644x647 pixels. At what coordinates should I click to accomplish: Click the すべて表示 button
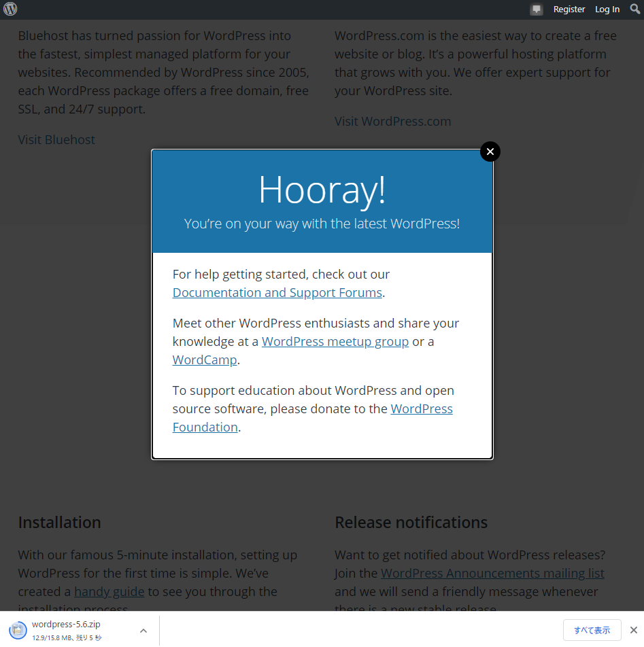[592, 630]
